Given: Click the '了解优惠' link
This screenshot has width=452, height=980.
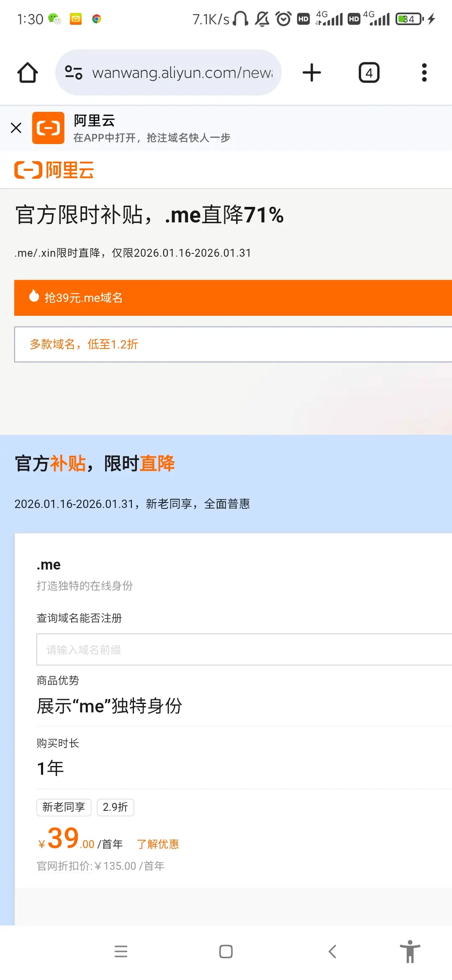Looking at the screenshot, I should [x=158, y=844].
